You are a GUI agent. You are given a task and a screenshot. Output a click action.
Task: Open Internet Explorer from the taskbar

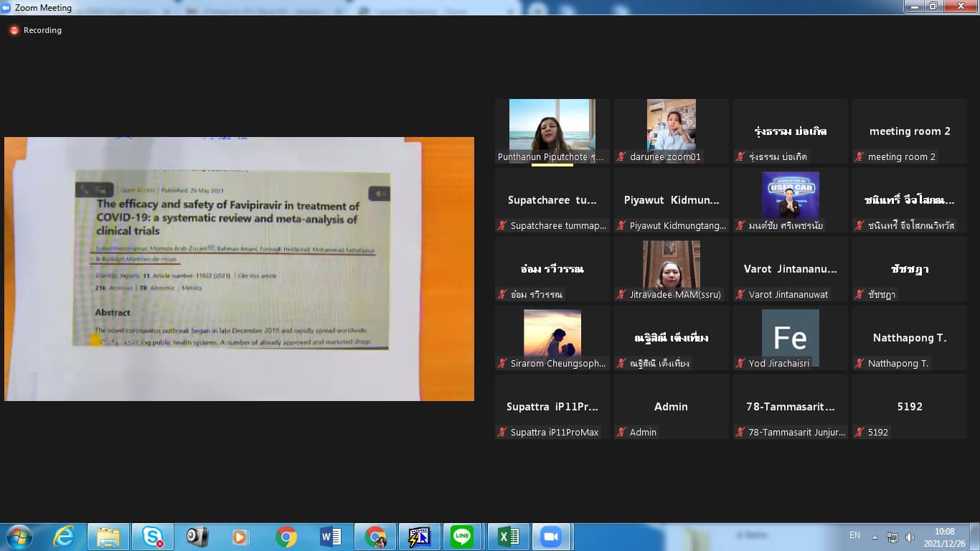click(63, 537)
